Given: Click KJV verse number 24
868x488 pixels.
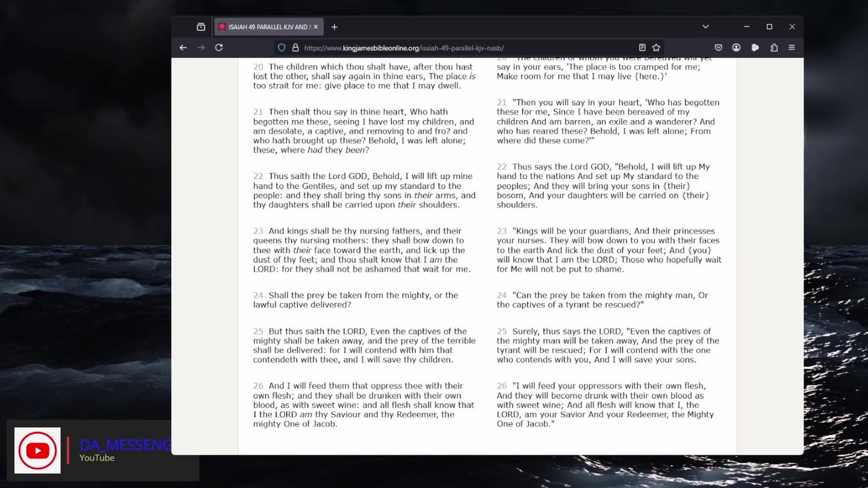Looking at the screenshot, I should click(x=258, y=296).
